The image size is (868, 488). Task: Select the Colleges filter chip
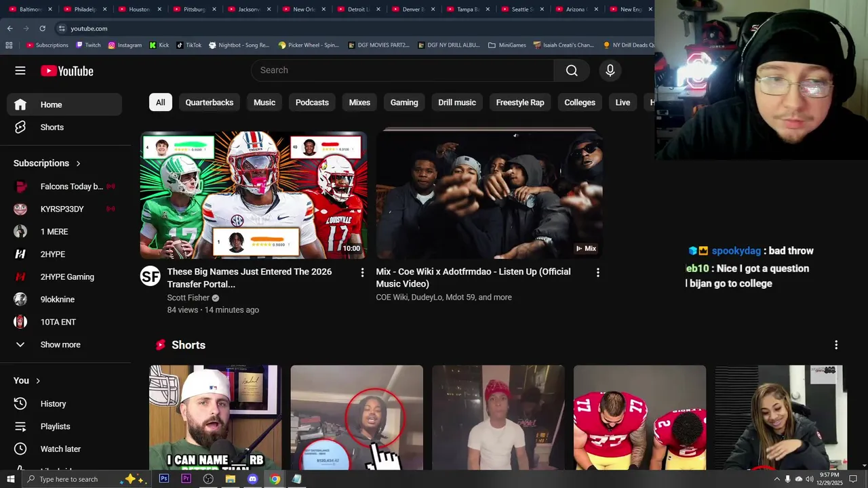(x=580, y=102)
